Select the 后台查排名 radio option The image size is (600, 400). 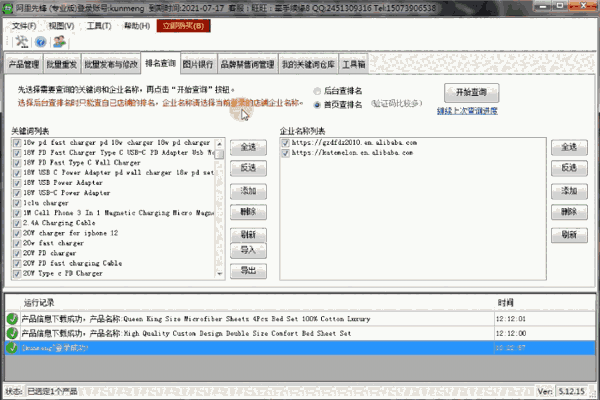point(317,89)
